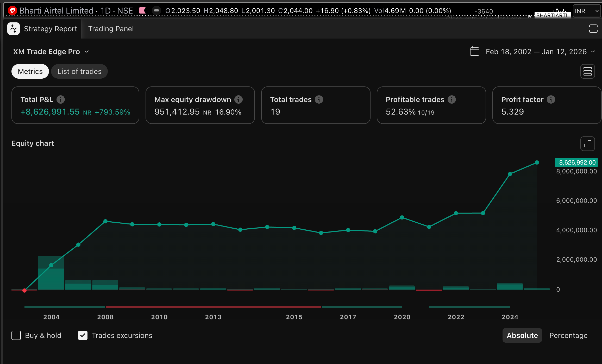Uncheck Trades excursions checkbox
Image resolution: width=602 pixels, height=364 pixels.
tap(83, 335)
